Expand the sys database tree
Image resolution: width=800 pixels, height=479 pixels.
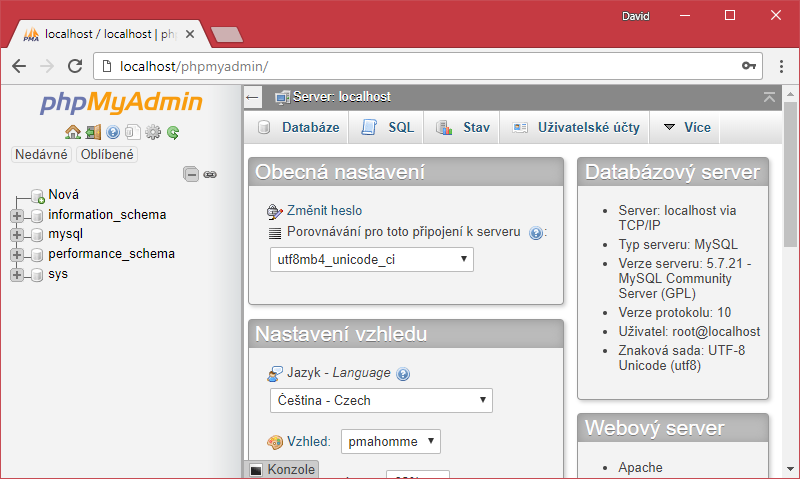(17, 275)
